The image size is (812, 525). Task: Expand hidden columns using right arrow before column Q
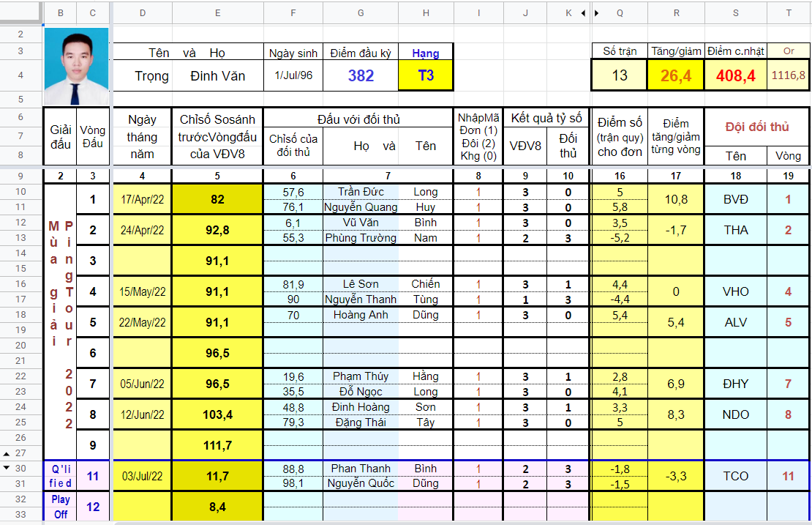click(597, 13)
